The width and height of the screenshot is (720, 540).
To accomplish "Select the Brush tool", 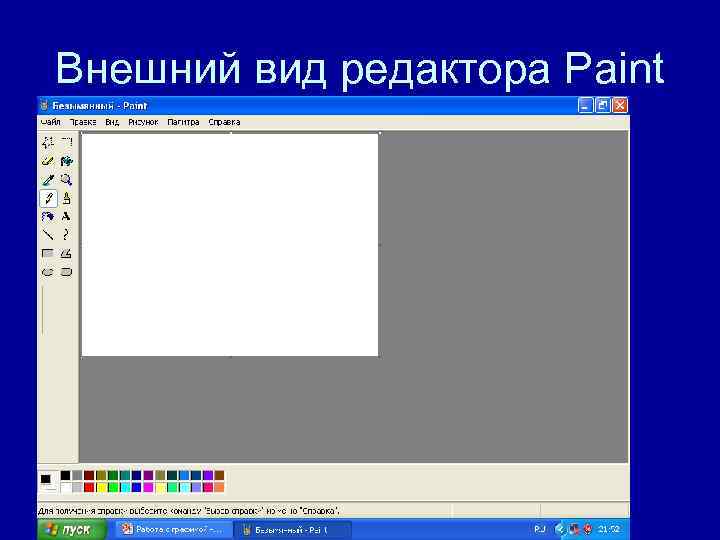I will coord(67,198).
